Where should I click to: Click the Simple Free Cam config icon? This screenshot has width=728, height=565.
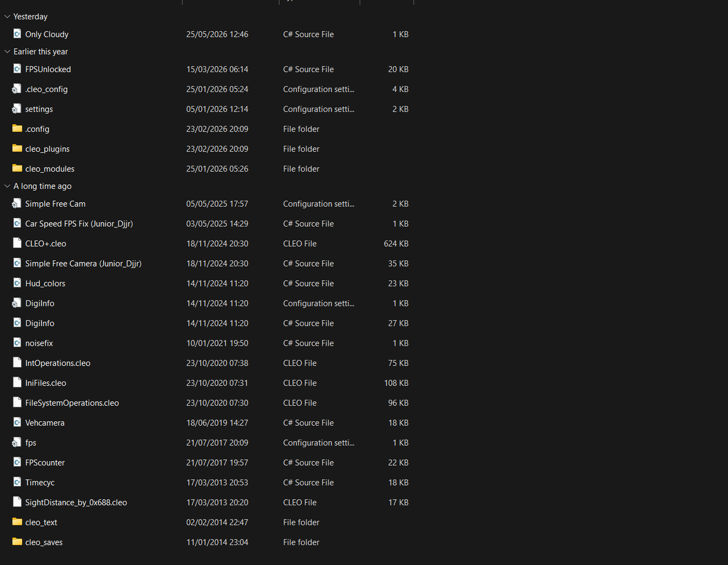click(17, 203)
